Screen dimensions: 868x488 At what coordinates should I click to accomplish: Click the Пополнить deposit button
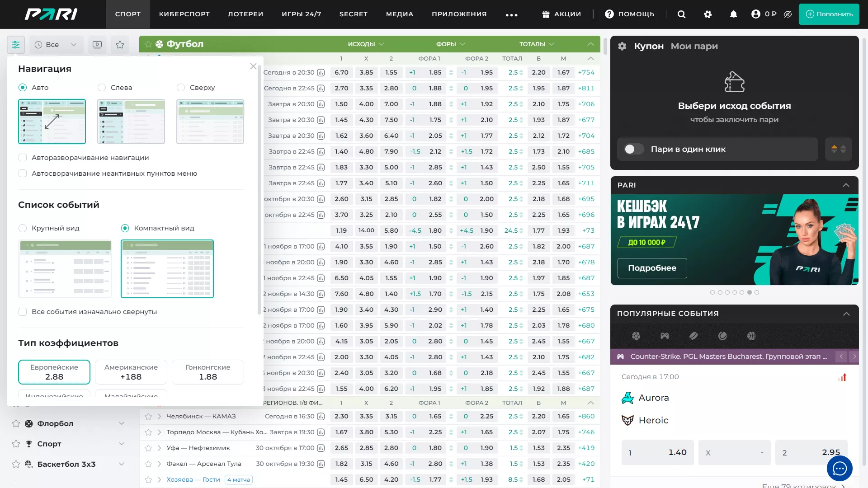(829, 14)
